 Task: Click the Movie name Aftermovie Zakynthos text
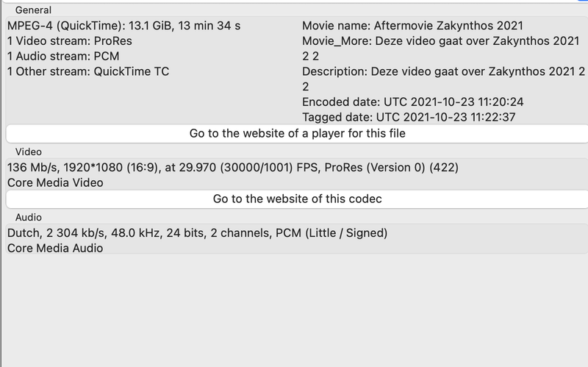point(411,26)
